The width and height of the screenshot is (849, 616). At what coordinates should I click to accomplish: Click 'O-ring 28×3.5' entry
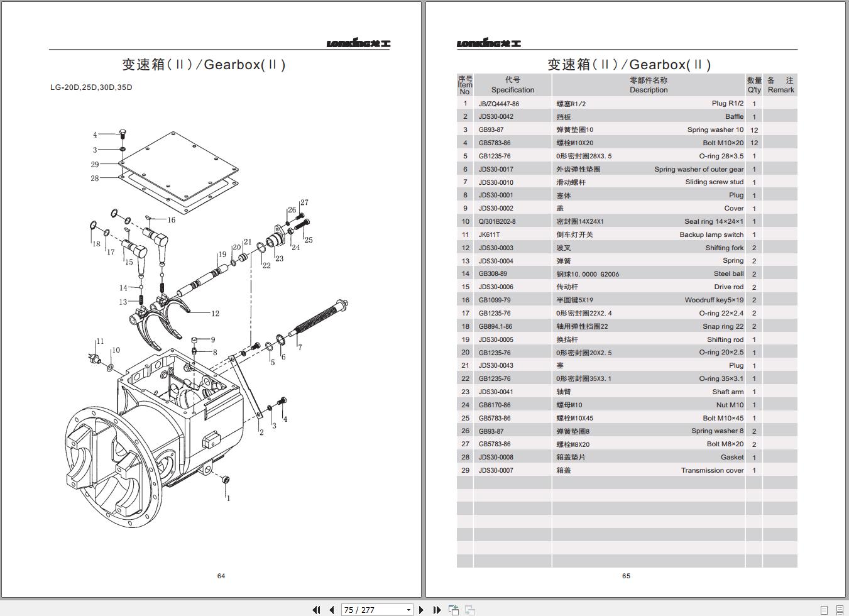point(721,156)
